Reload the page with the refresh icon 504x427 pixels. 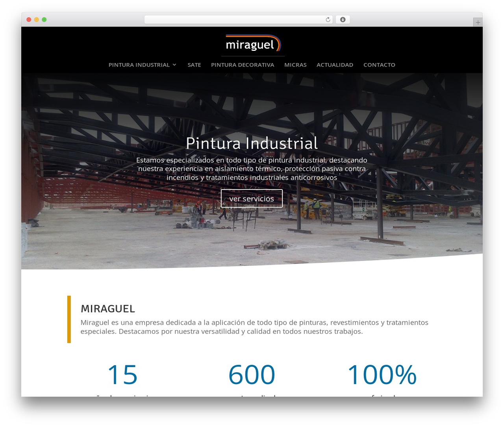(328, 20)
